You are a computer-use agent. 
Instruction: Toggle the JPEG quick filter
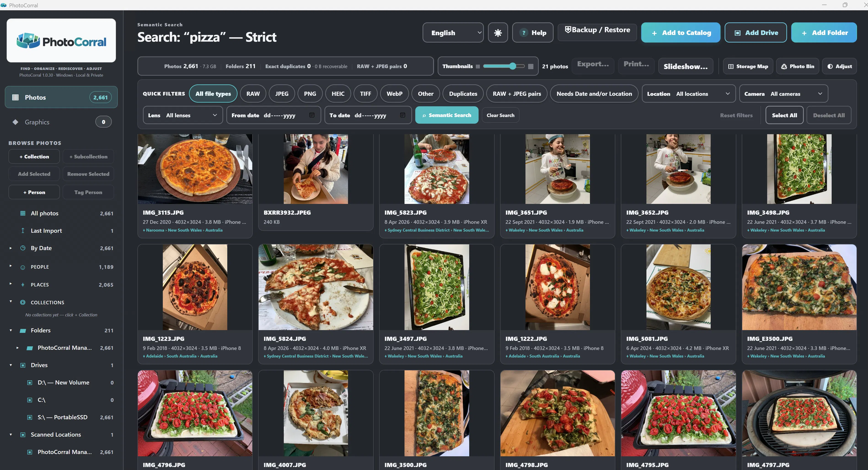point(282,94)
